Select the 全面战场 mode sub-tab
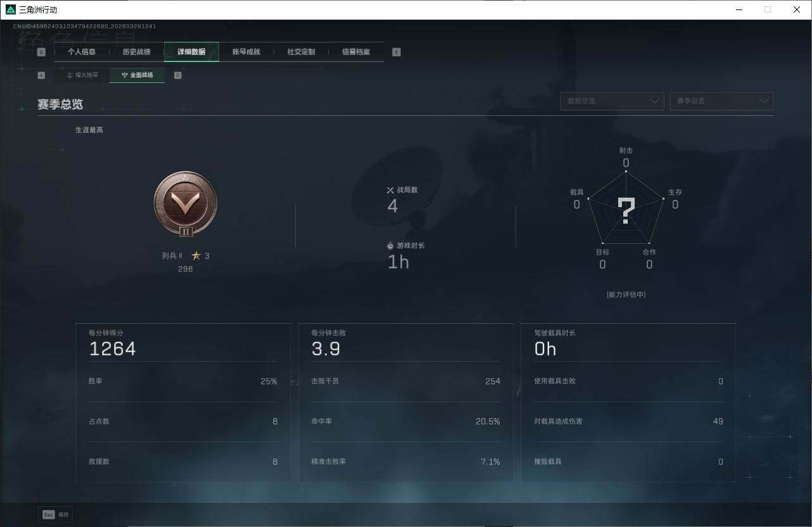The image size is (812, 527). [x=137, y=75]
